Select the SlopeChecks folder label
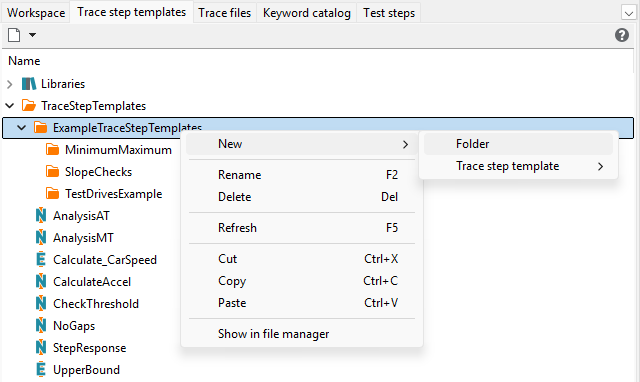Viewport: 640px width, 382px height. tap(98, 172)
